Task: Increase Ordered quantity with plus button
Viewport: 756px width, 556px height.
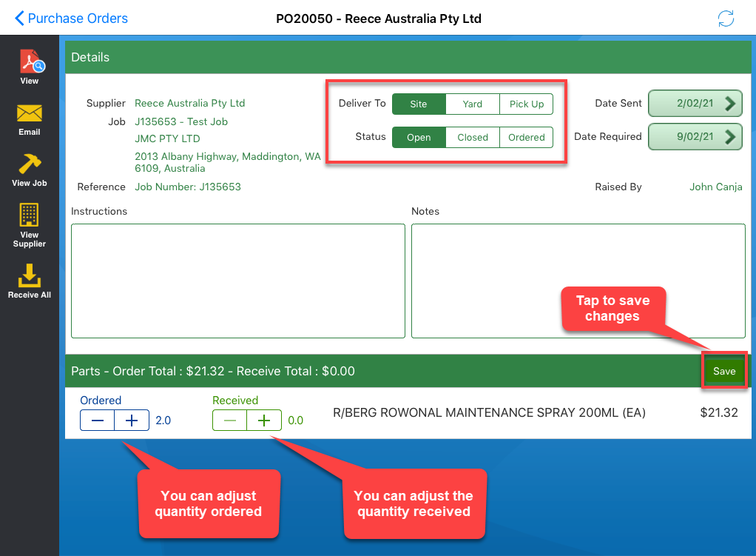Action: click(x=132, y=421)
